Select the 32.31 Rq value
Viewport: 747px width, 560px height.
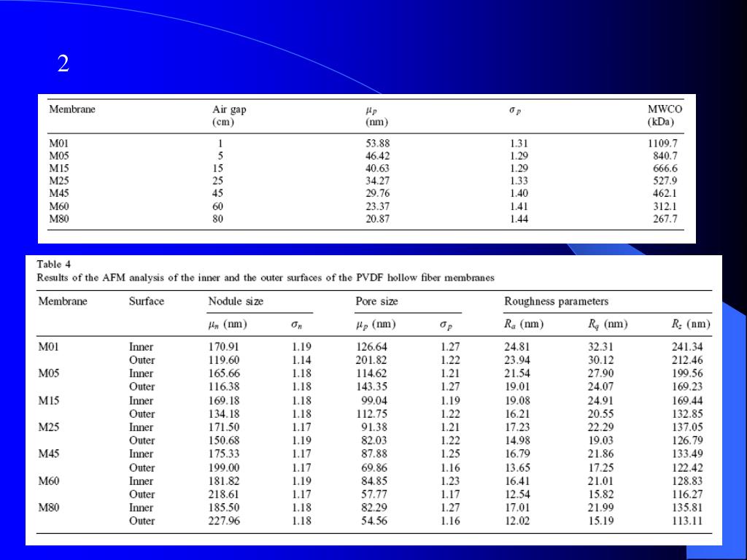[x=600, y=347]
